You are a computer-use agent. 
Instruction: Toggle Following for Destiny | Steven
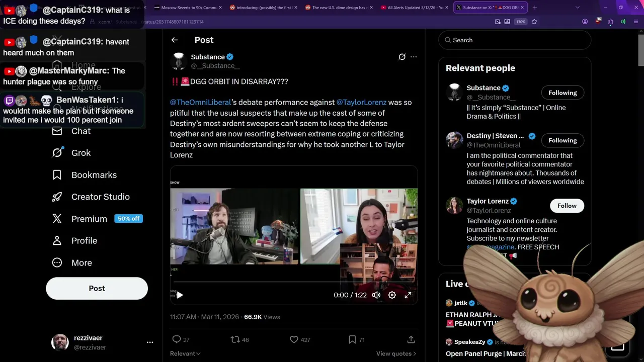pyautogui.click(x=562, y=140)
